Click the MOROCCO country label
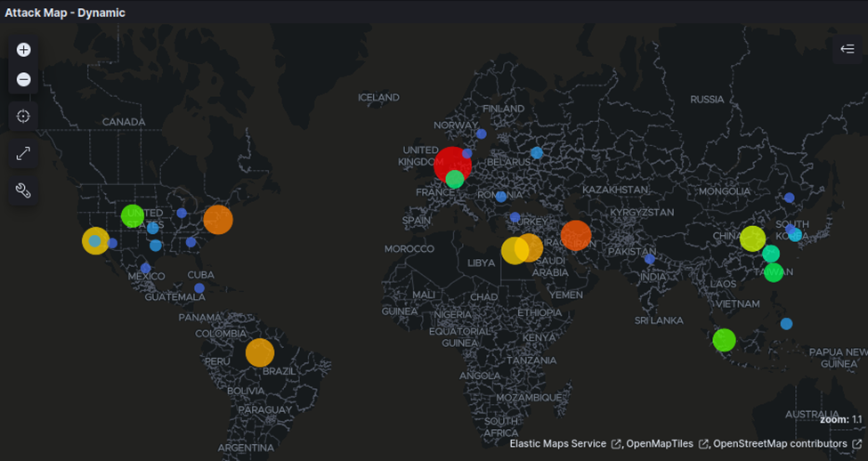 coord(410,249)
